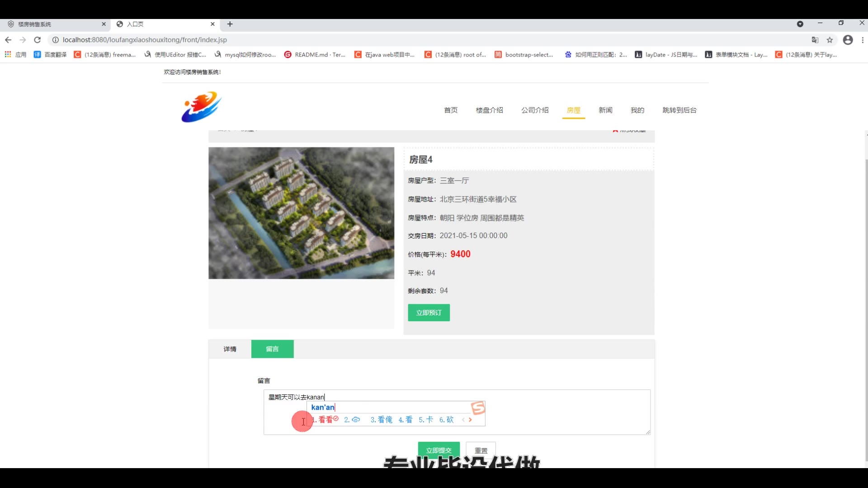
Task: Open the 如何用正则匹配 bookmark
Action: point(596,55)
